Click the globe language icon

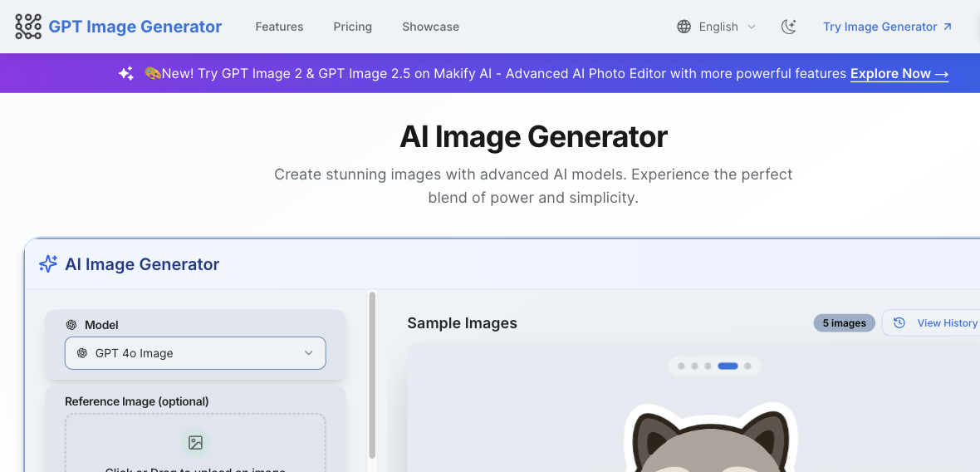pyautogui.click(x=684, y=27)
